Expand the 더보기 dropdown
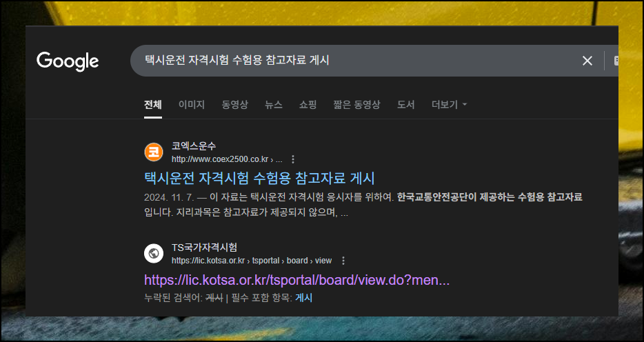This screenshot has height=342, width=644. coord(450,105)
